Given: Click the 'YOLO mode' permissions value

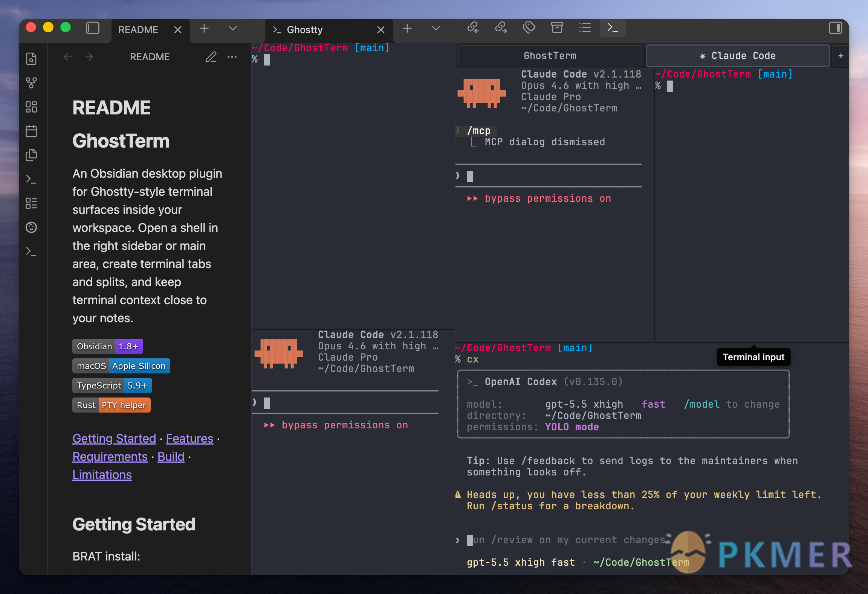Looking at the screenshot, I should coord(572,427).
